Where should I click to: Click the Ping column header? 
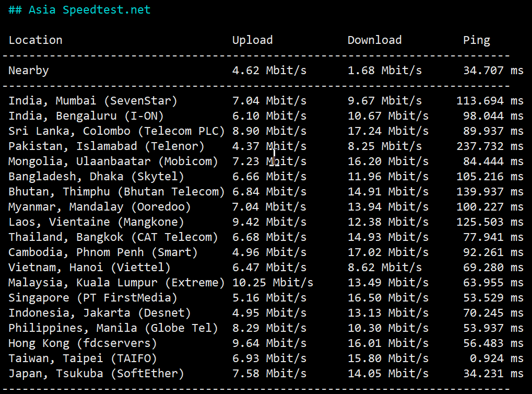click(476, 40)
